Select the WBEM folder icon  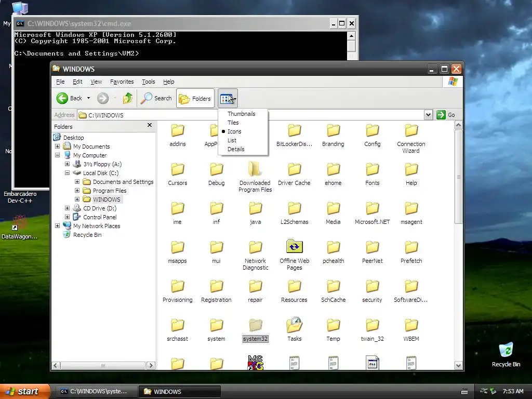point(411,326)
